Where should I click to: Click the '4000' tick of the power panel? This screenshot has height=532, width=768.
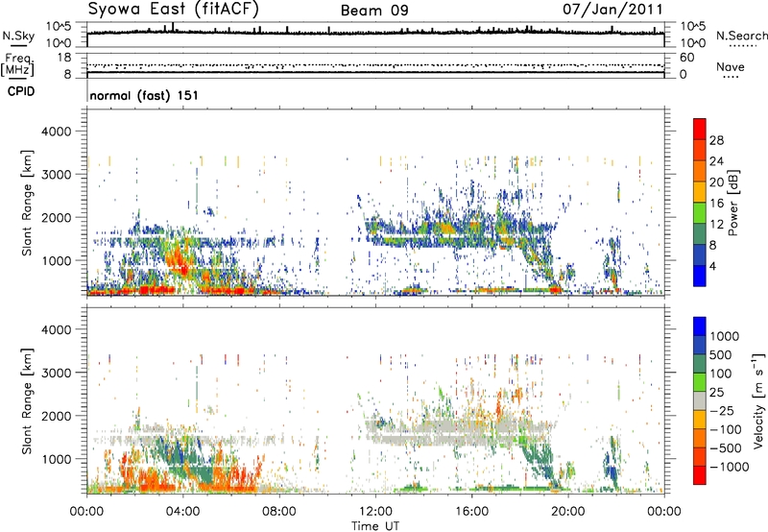pyautogui.click(x=56, y=132)
